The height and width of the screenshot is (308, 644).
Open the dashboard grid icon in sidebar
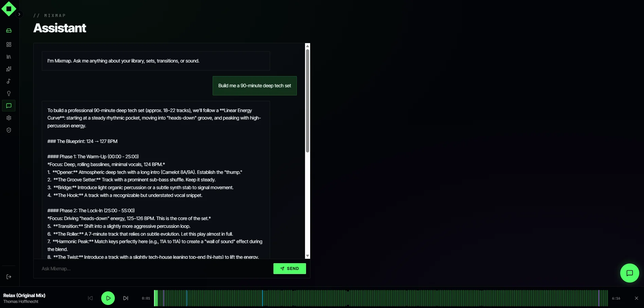9,44
